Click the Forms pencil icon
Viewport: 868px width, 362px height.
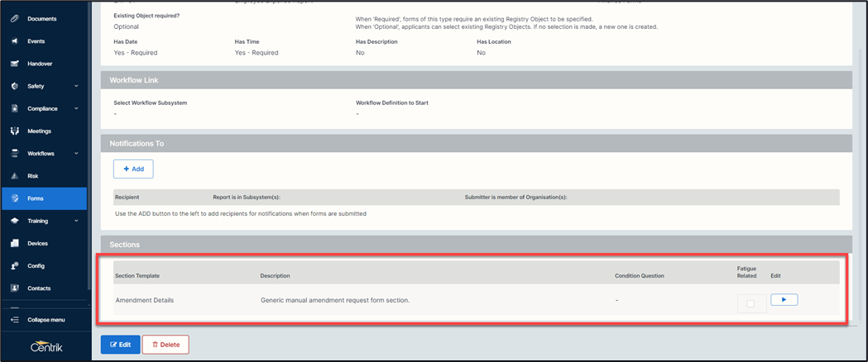coord(16,198)
